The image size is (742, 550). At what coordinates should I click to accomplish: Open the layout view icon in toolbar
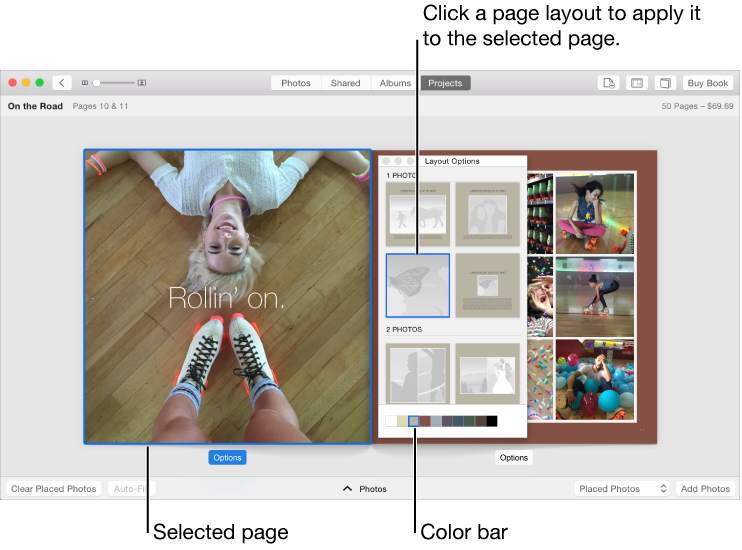[637, 83]
